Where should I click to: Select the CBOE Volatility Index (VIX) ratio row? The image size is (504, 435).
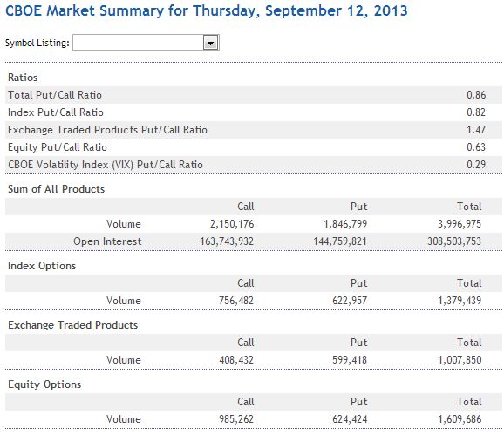(254, 165)
